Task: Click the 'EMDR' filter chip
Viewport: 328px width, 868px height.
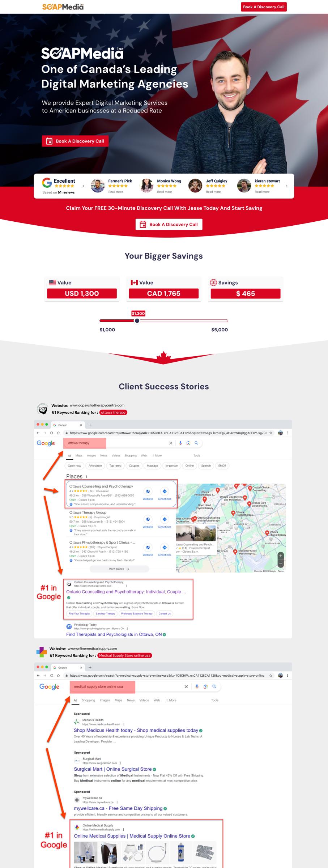Action: [x=222, y=466]
